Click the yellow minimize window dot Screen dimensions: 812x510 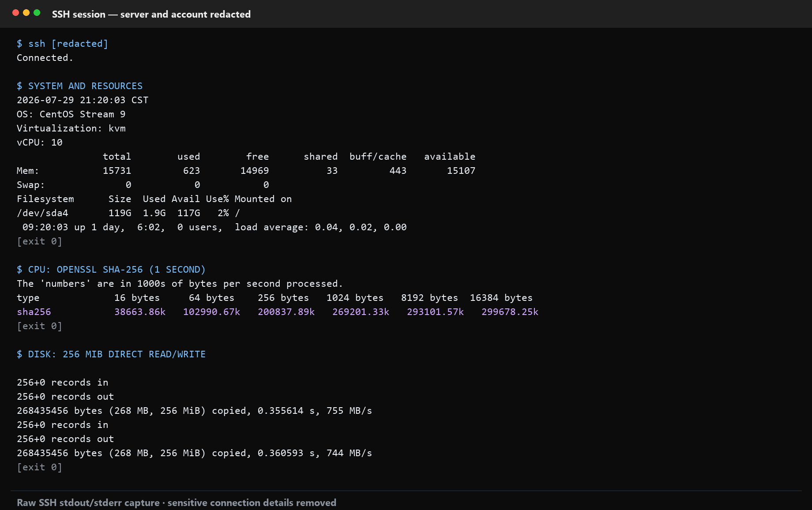[26, 13]
